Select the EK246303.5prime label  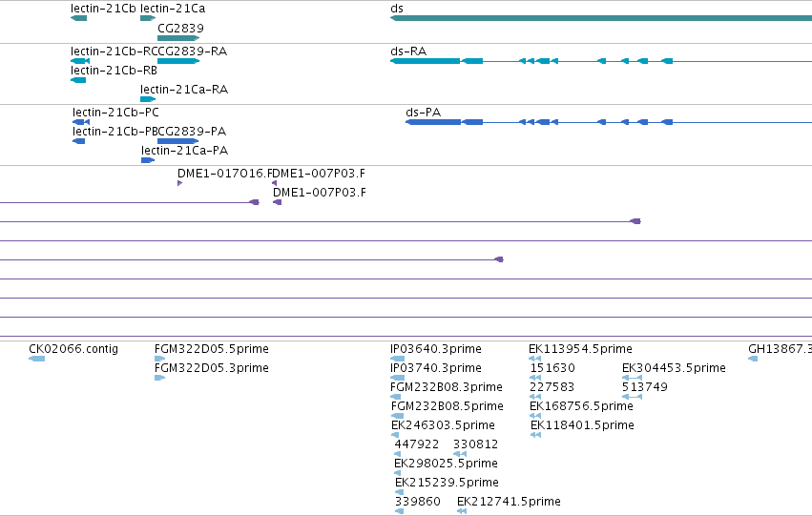pyautogui.click(x=444, y=425)
